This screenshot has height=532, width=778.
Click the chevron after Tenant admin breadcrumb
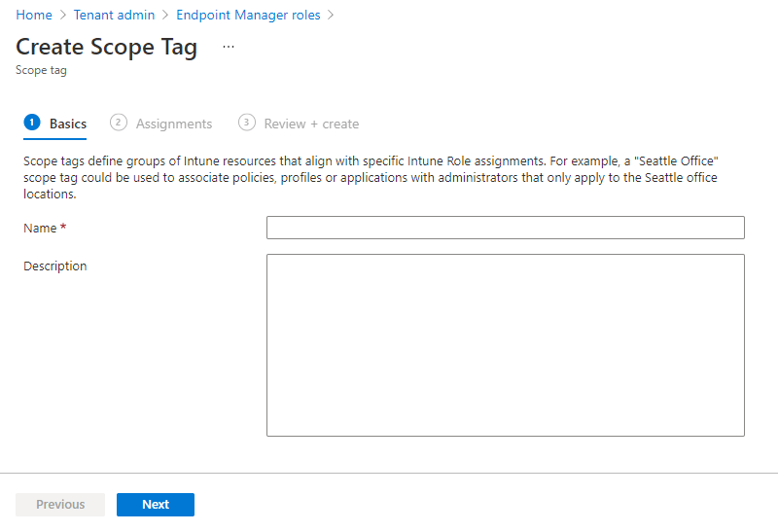[165, 15]
